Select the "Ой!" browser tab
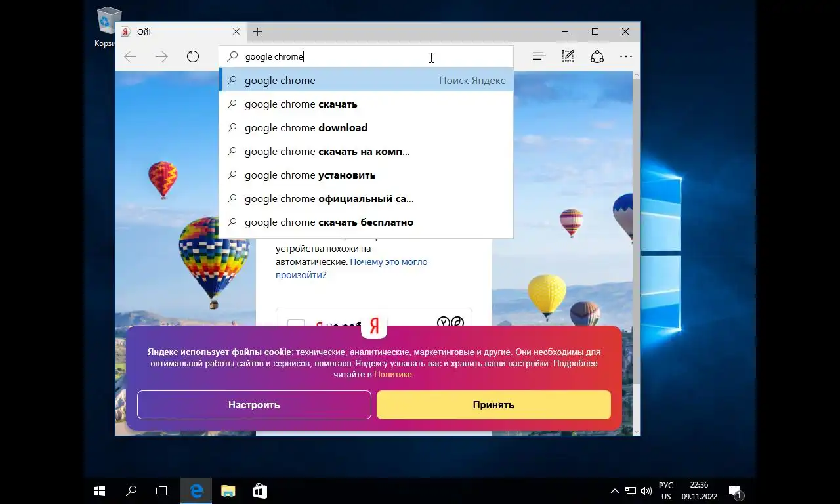840x504 pixels. click(181, 31)
